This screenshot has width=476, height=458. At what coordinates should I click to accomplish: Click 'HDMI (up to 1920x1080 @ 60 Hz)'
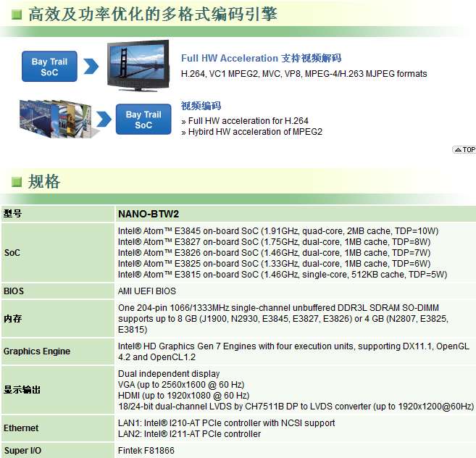tap(183, 396)
